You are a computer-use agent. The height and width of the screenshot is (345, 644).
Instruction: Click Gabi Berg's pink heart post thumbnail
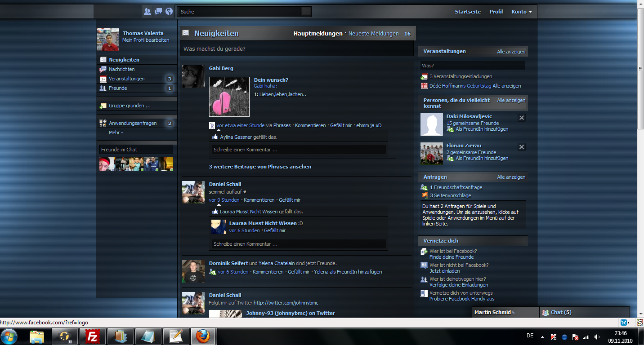click(x=229, y=97)
